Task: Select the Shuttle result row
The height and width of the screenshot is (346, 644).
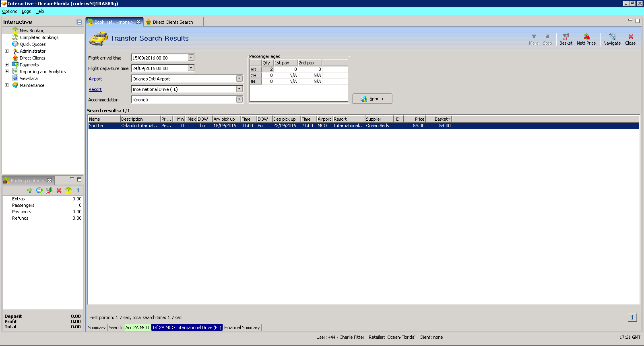Action: (363, 126)
